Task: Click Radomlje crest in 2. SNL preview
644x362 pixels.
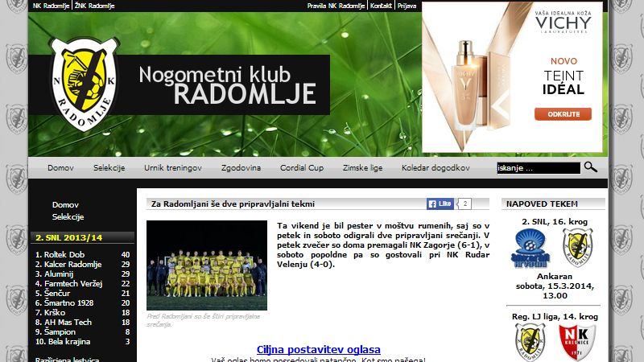Action: [577, 248]
